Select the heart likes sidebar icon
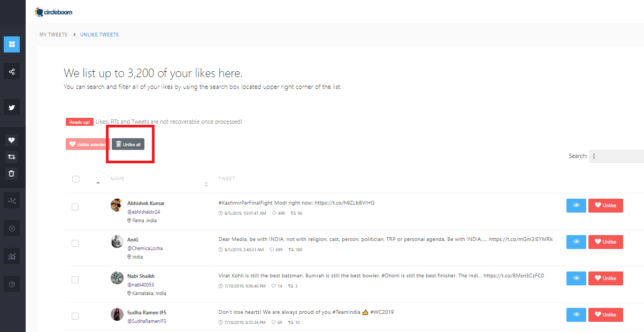 (x=12, y=140)
